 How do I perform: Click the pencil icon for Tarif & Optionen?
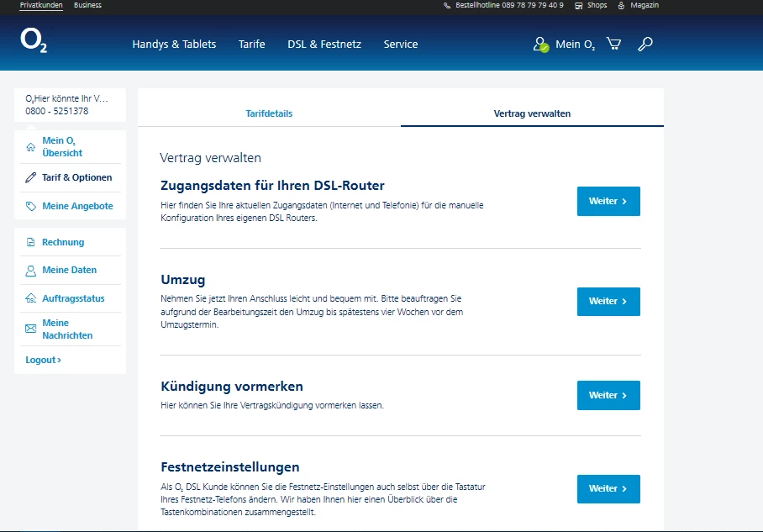tap(30, 177)
